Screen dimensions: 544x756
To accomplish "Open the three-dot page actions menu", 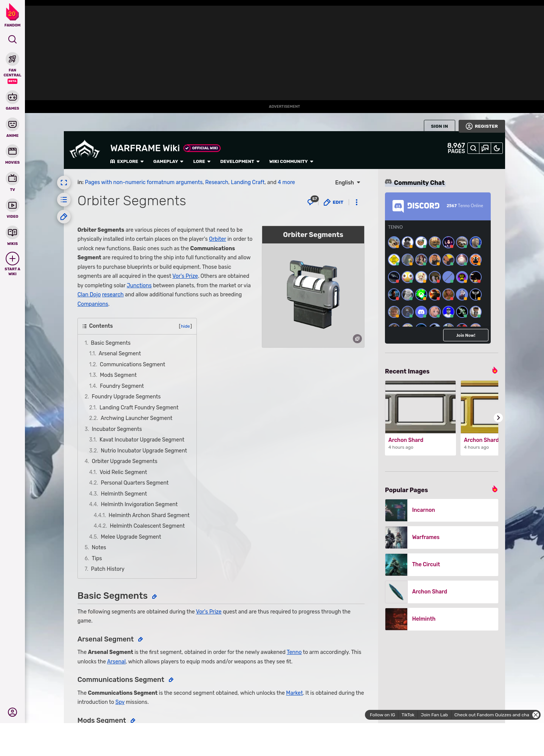I will (x=357, y=202).
